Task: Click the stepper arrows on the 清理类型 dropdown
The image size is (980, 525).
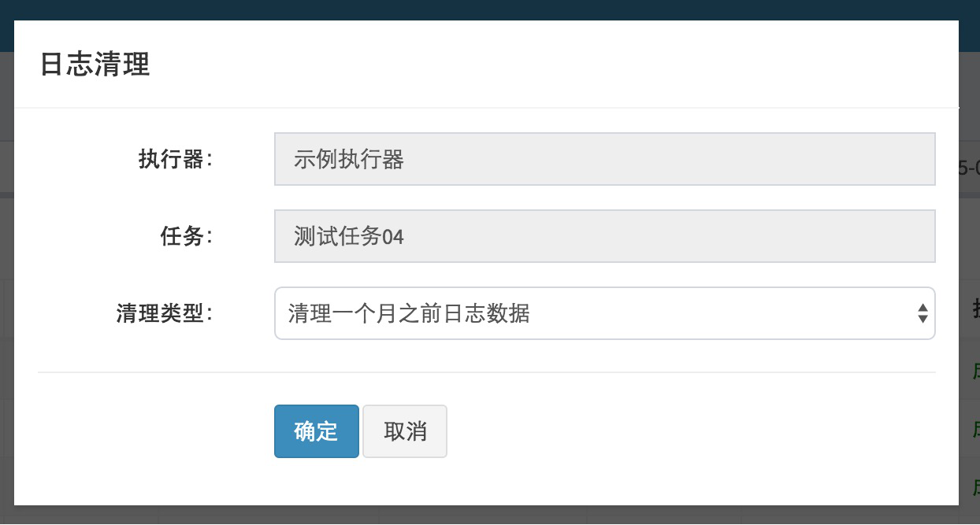Action: 923,312
